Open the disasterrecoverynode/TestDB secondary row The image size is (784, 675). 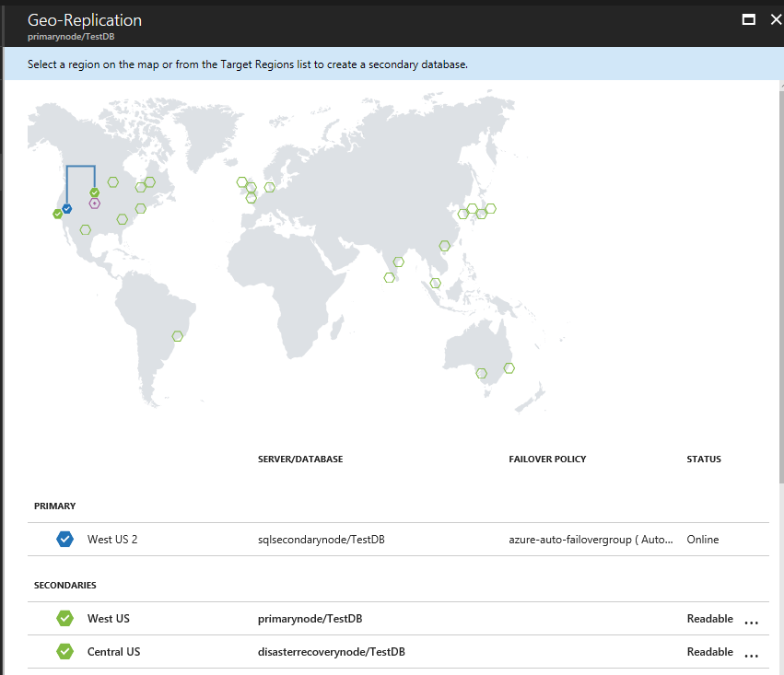(x=398, y=651)
